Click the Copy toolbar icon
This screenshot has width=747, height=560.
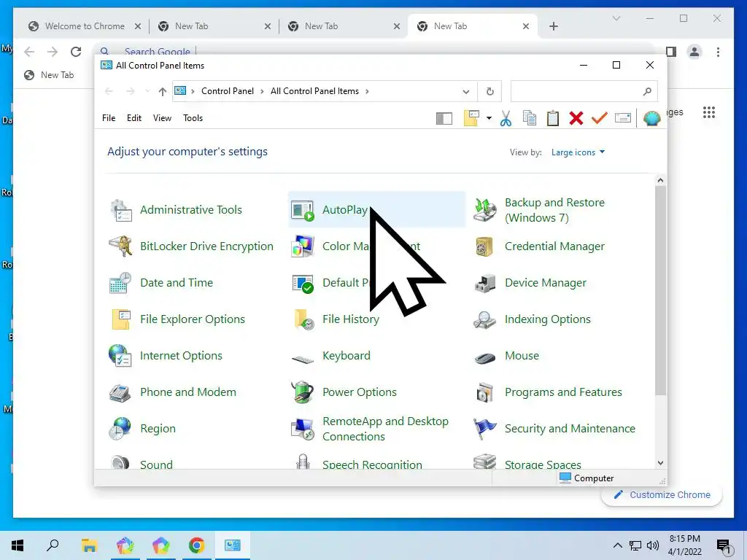pos(530,118)
